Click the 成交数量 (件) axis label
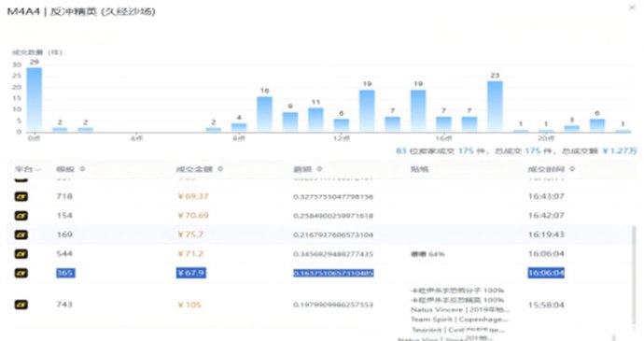The height and width of the screenshot is (341, 644). tap(37, 52)
